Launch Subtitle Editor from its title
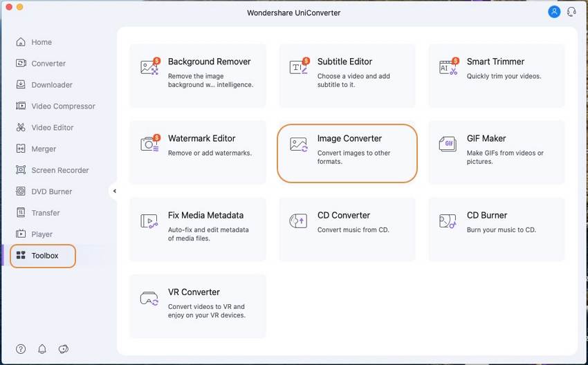 [344, 62]
